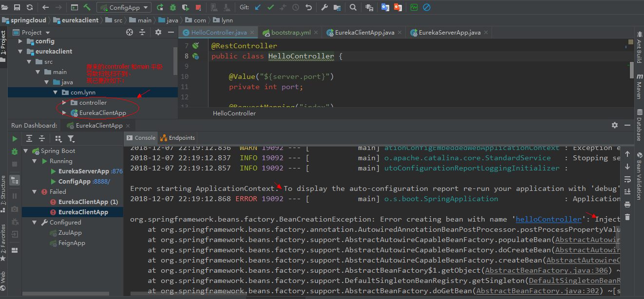Click the blue circular slash icon in toolbar
The image size is (644, 299).
pos(427,7)
